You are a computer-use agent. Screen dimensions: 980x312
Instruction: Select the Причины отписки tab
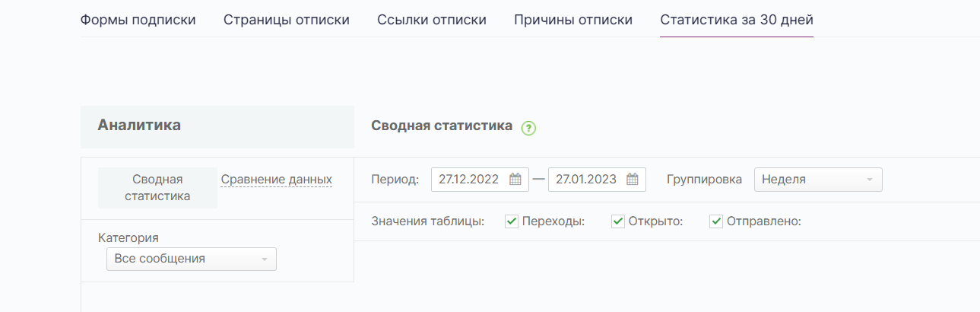point(573,20)
